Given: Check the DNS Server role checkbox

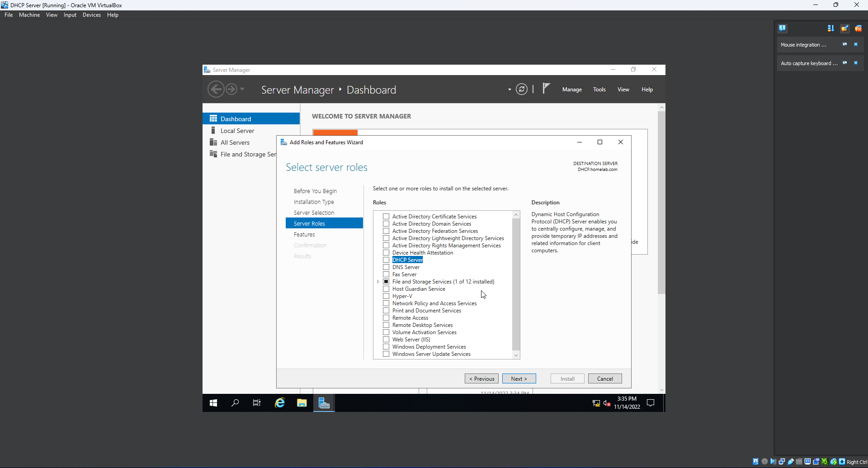Looking at the screenshot, I should pyautogui.click(x=386, y=267).
